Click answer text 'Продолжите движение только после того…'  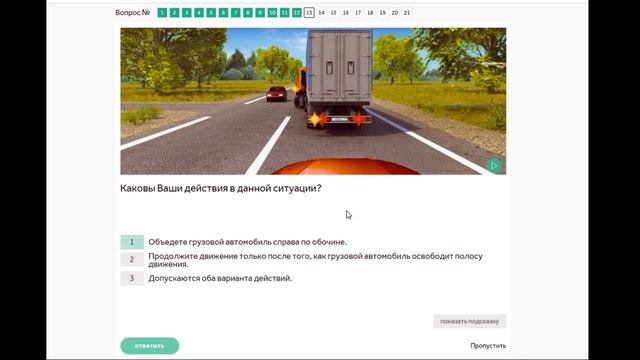pyautogui.click(x=315, y=260)
